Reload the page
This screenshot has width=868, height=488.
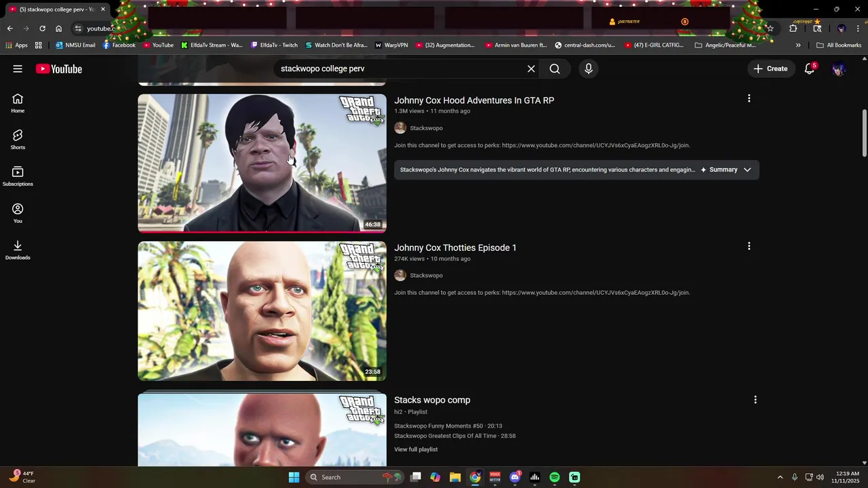[x=42, y=28]
